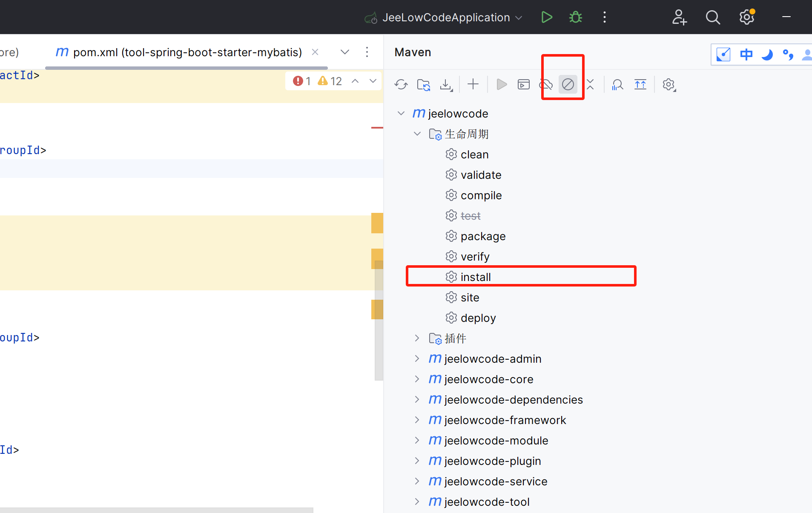Image resolution: width=812 pixels, height=513 pixels.
Task: Reload all Maven projects
Action: (x=401, y=84)
